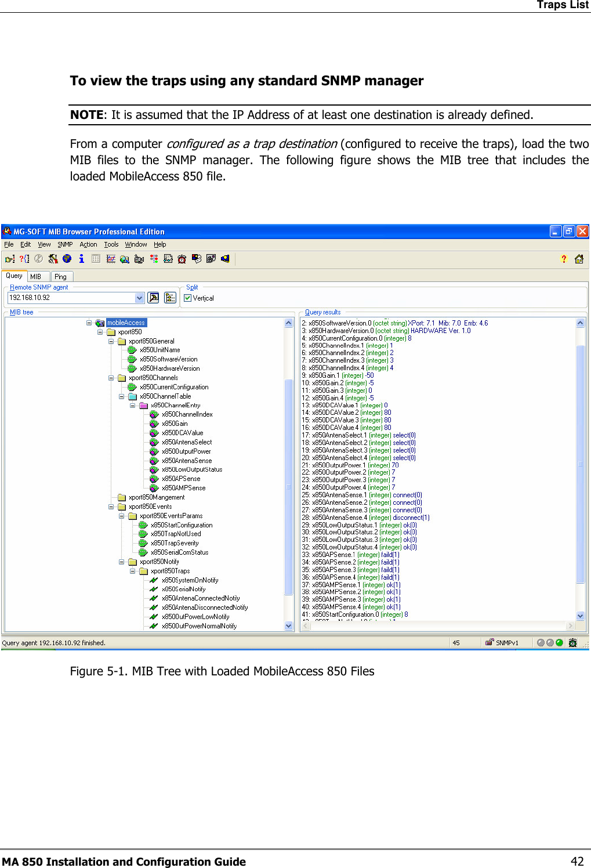Viewport: 591px width, 868px height.
Task: Click the wrench and tools toolbar icon
Action: tap(53, 259)
